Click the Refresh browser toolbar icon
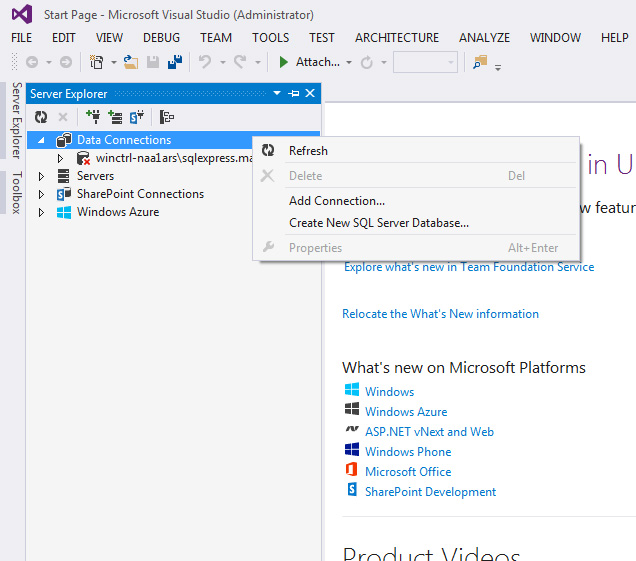The width and height of the screenshot is (636, 561). coord(367,62)
